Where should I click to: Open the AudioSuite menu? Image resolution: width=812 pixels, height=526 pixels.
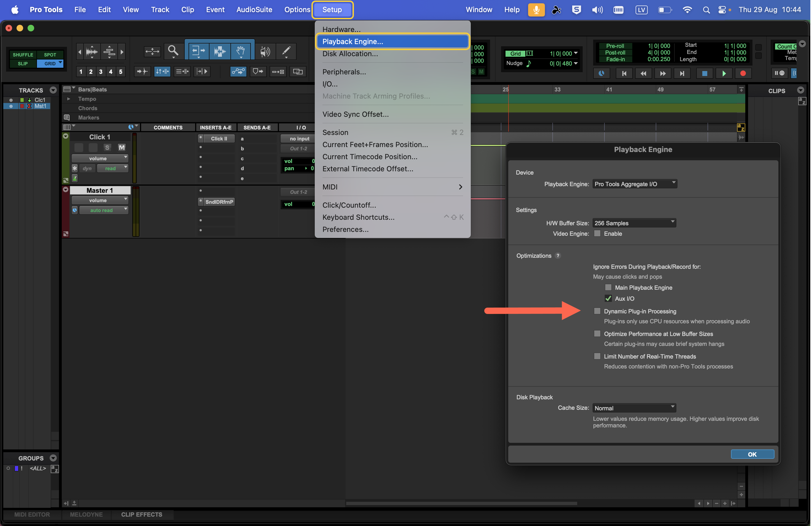(x=254, y=10)
